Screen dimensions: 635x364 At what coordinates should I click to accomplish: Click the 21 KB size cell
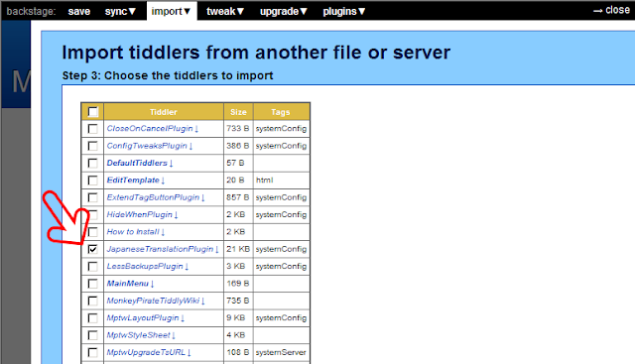(x=238, y=249)
